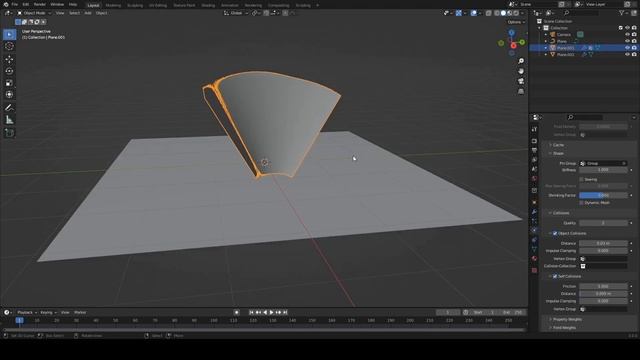Viewport: 640px width, 360px height.
Task: Select the Annotate tool
Action: (x=9, y=108)
